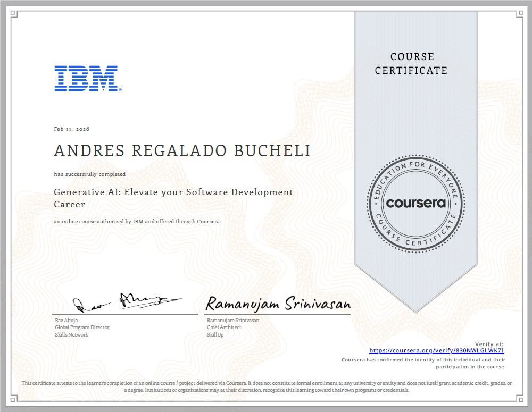Open the certificate verification link

tap(436, 351)
